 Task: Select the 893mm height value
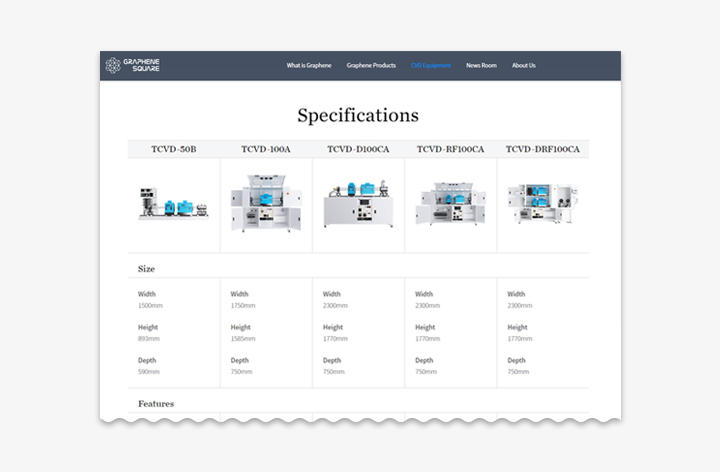pos(149,339)
